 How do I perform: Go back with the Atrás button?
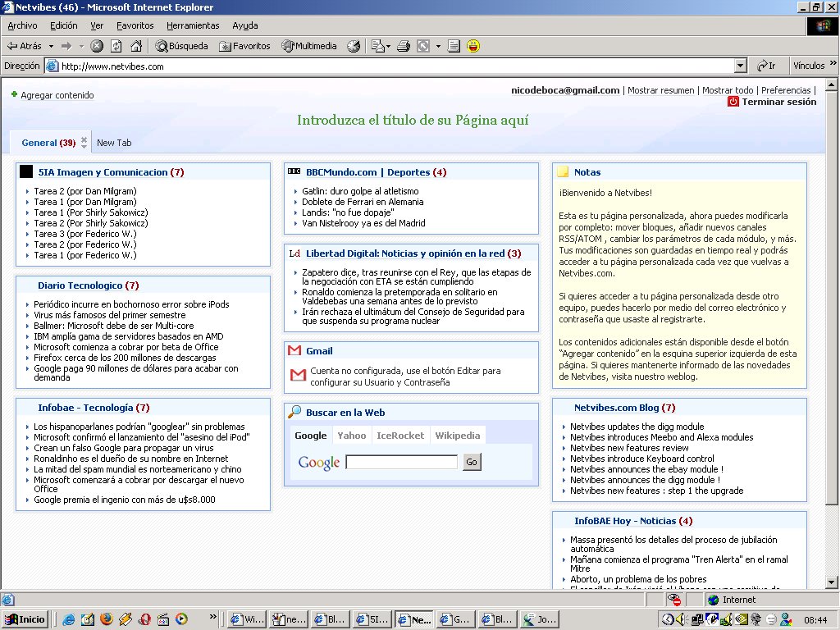24,46
